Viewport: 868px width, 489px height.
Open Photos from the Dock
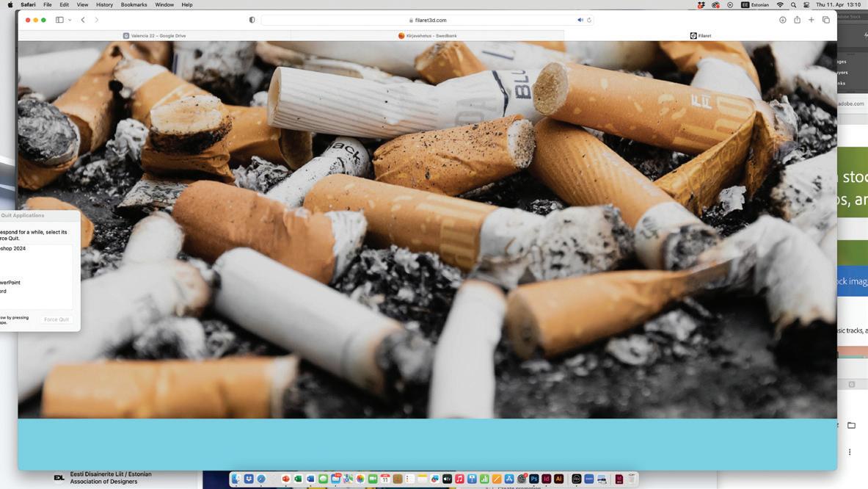[x=360, y=479]
